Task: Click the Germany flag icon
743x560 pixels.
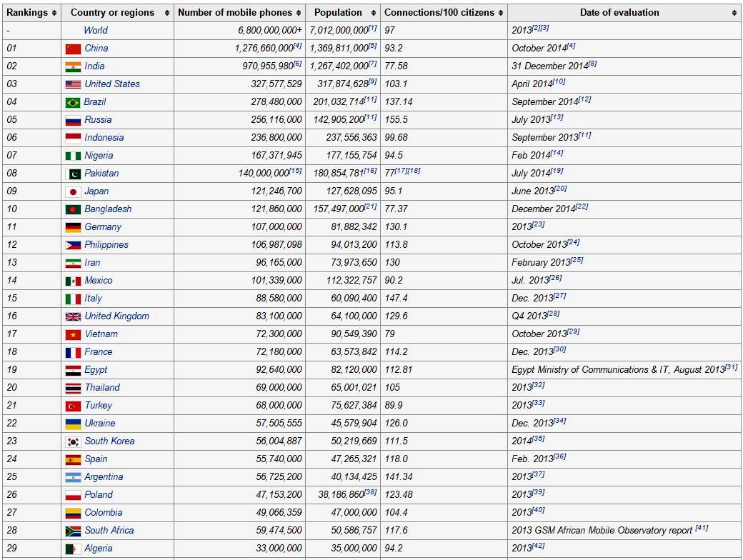Action: 73,227
